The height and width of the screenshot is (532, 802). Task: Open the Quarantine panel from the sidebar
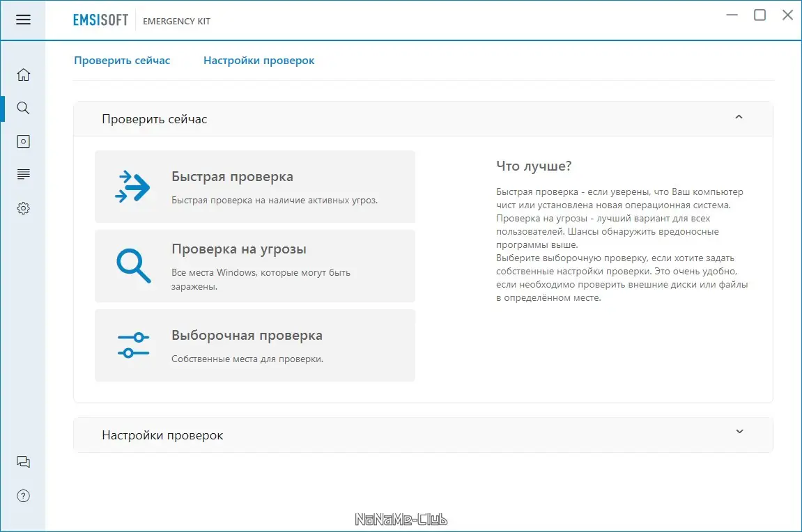point(23,141)
